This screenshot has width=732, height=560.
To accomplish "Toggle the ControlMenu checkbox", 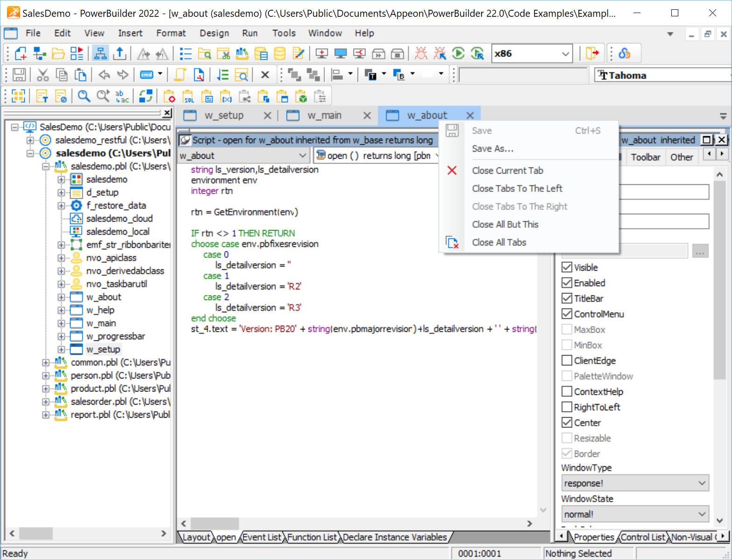I will 567,314.
